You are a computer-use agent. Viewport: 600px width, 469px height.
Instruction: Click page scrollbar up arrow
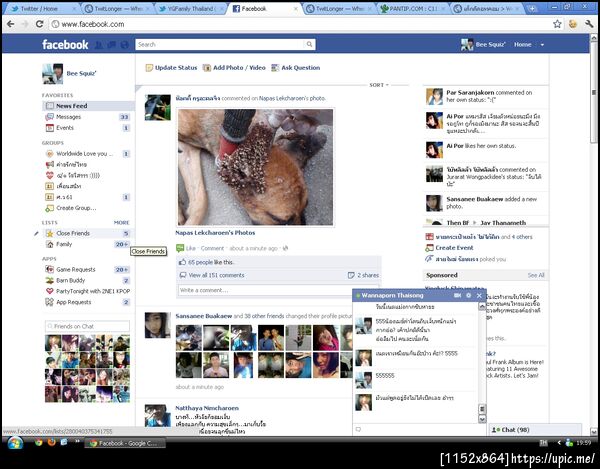pyautogui.click(x=593, y=37)
